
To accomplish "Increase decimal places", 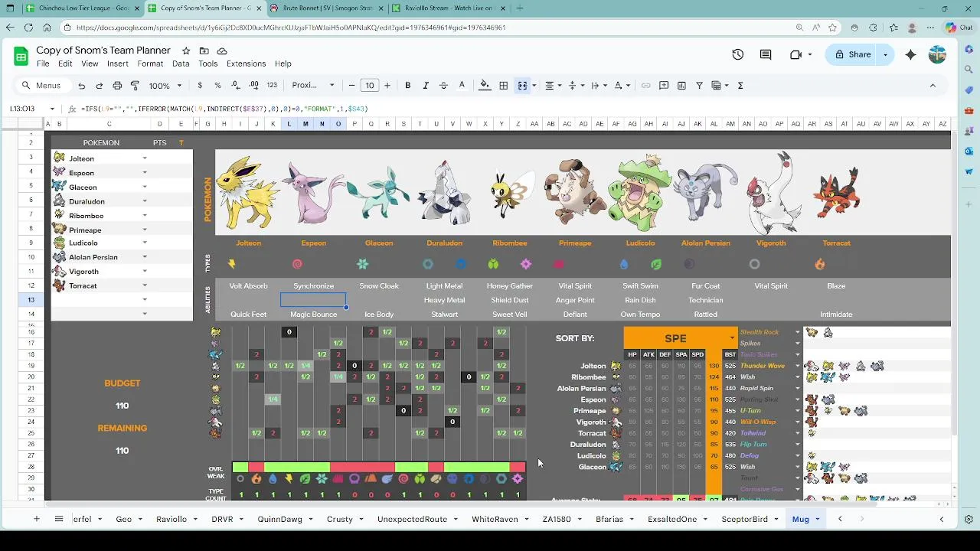I will [253, 86].
